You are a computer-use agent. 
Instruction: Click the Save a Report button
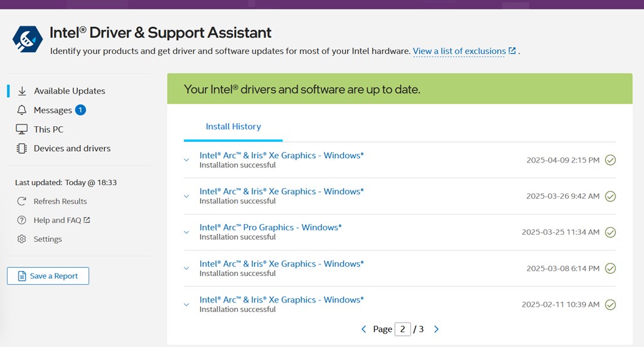click(48, 276)
